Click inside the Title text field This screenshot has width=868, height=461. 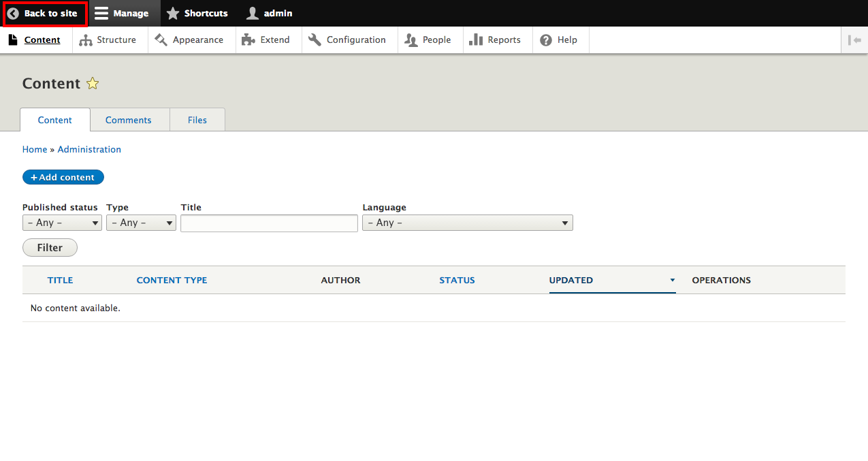(269, 223)
